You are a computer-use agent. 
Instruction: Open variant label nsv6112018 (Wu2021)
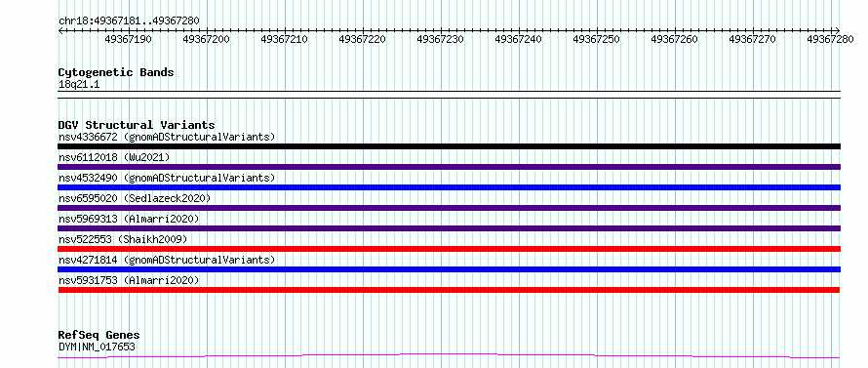[x=114, y=157]
